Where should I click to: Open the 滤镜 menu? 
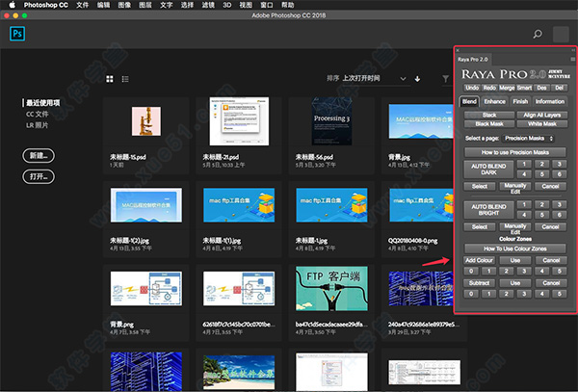tap(208, 5)
